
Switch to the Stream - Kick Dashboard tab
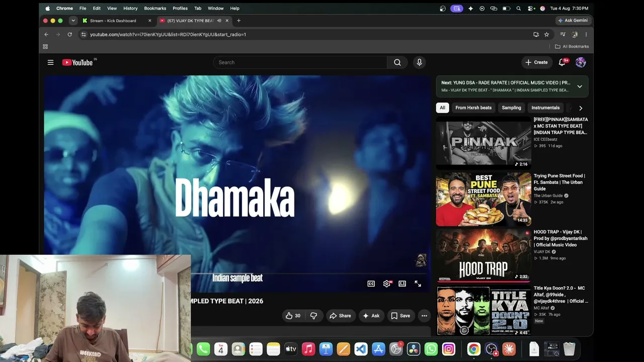click(116, 21)
